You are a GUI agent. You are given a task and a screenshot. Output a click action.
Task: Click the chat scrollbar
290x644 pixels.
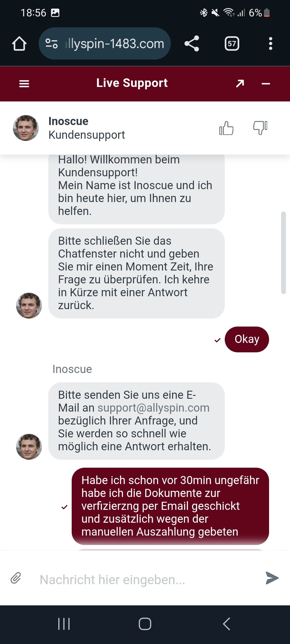(x=283, y=253)
